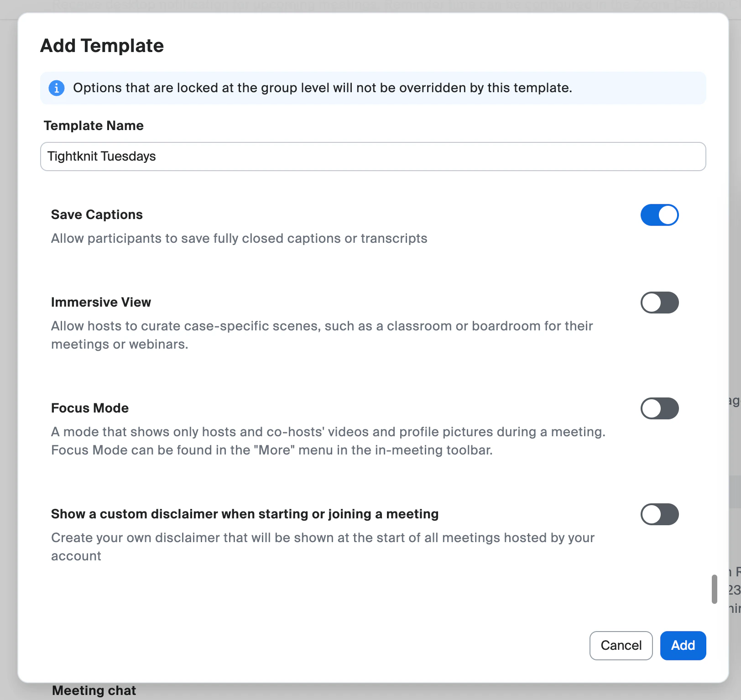This screenshot has height=700, width=741.
Task: Click the Add button to save the template
Action: (683, 646)
